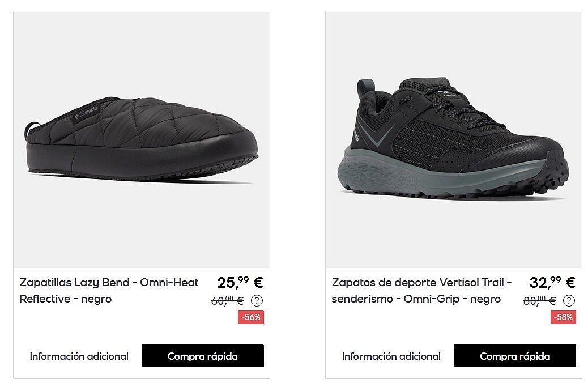Click the red -58% discount badge
The height and width of the screenshot is (383, 588).
[563, 317]
